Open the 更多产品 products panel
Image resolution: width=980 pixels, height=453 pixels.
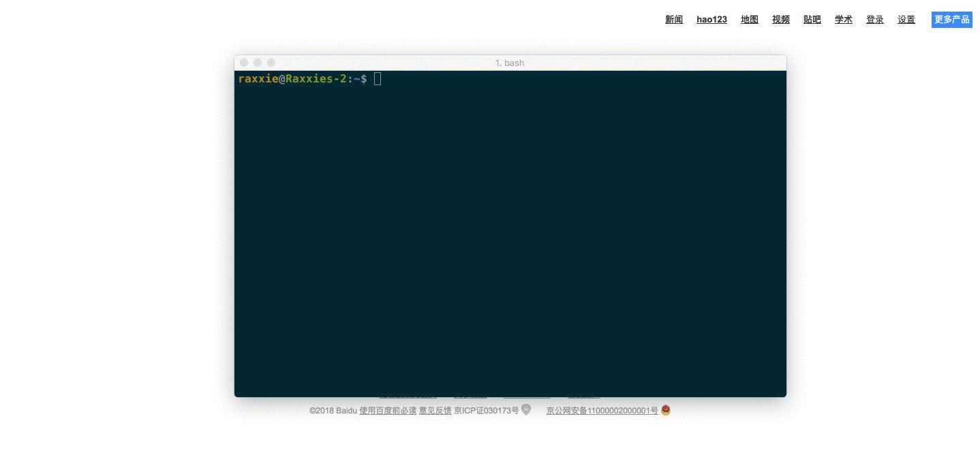click(952, 19)
